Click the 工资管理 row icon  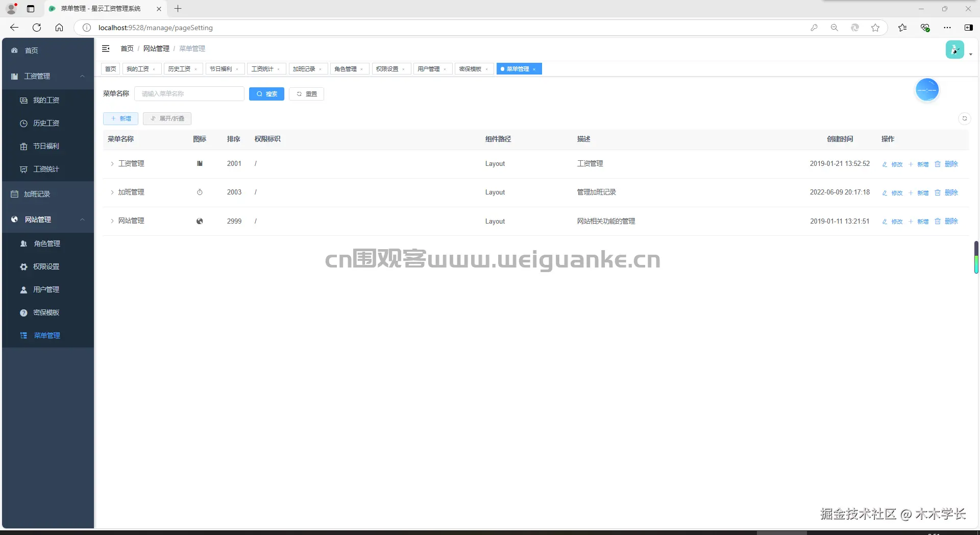pyautogui.click(x=200, y=163)
